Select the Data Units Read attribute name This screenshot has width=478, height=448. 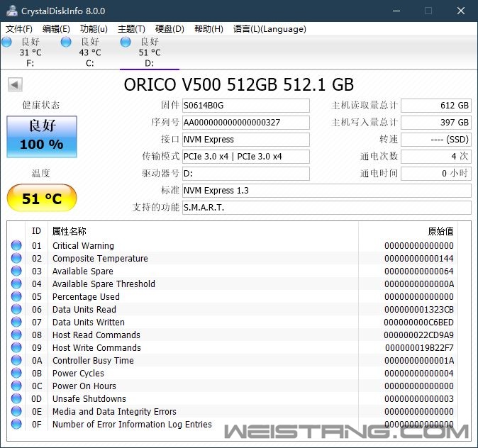click(x=84, y=310)
